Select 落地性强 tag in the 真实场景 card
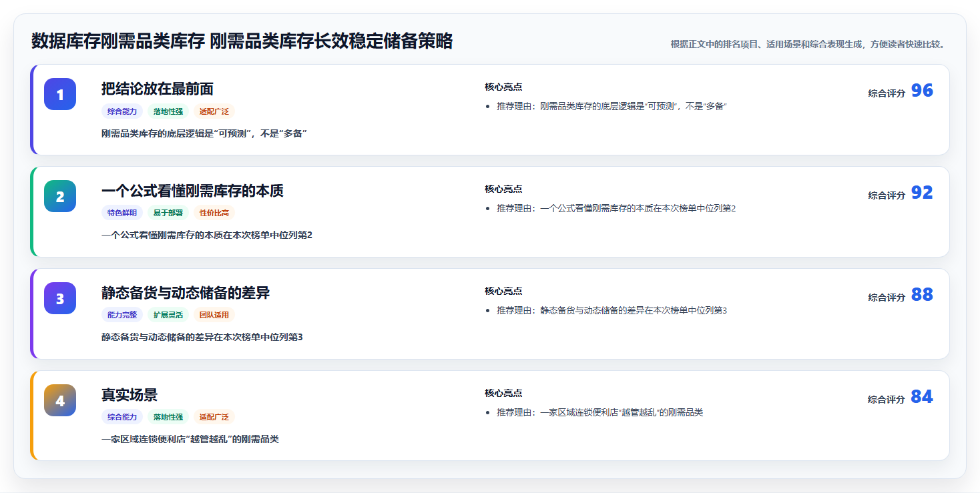Image resolution: width=980 pixels, height=493 pixels. (x=168, y=417)
